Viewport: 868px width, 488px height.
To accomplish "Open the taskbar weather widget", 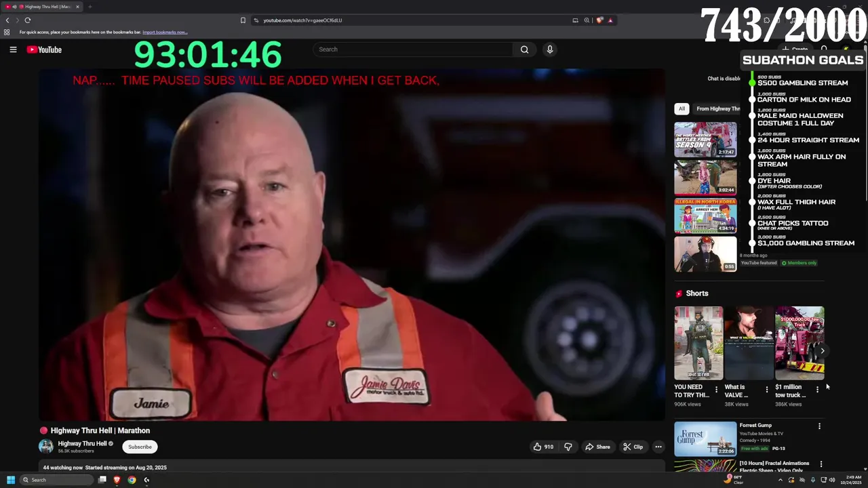I will 734,480.
